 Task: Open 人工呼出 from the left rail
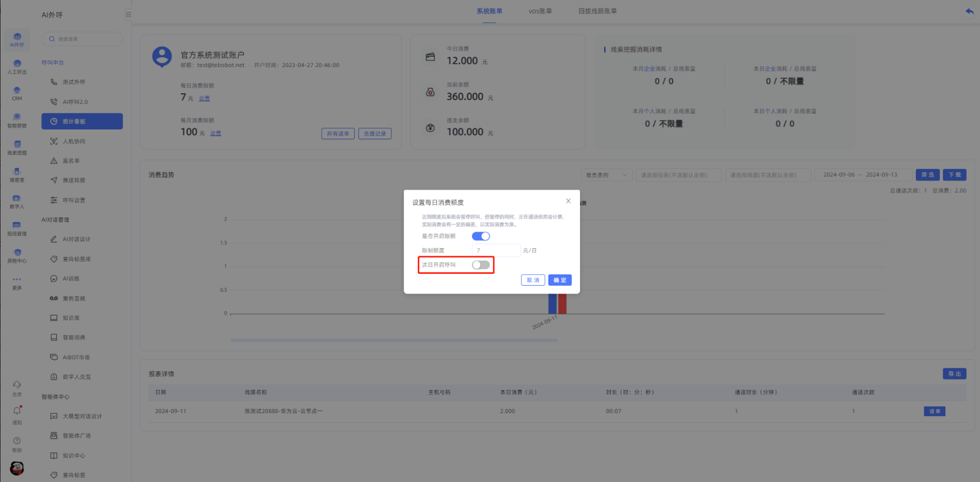[x=17, y=66]
